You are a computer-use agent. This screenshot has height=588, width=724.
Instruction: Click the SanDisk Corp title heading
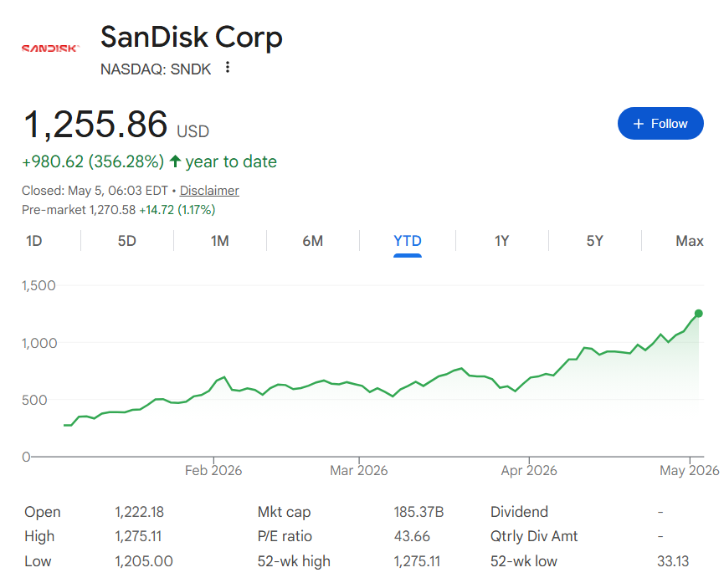(x=191, y=37)
